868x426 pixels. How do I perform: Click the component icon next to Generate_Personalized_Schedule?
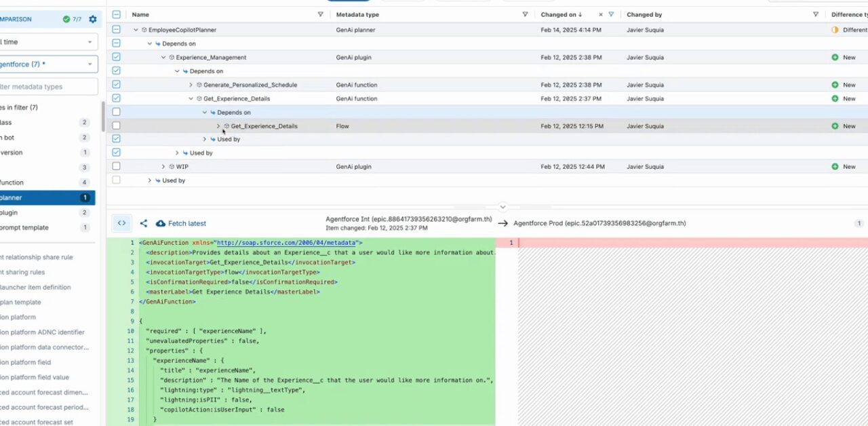tap(199, 85)
